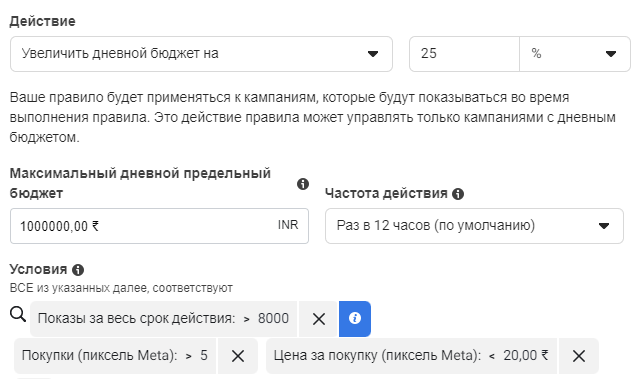Open the 'Увеличить дневной бюджет на' action dropdown
The width and height of the screenshot is (639, 379).
(201, 54)
